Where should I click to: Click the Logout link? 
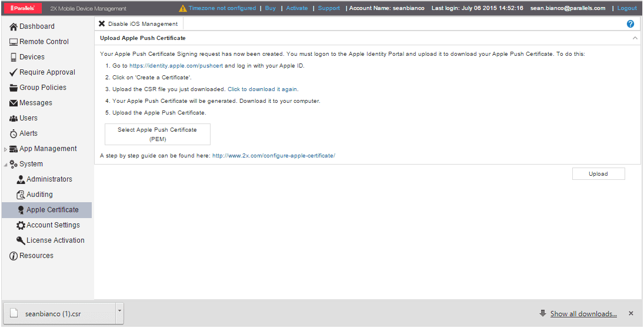tap(627, 8)
